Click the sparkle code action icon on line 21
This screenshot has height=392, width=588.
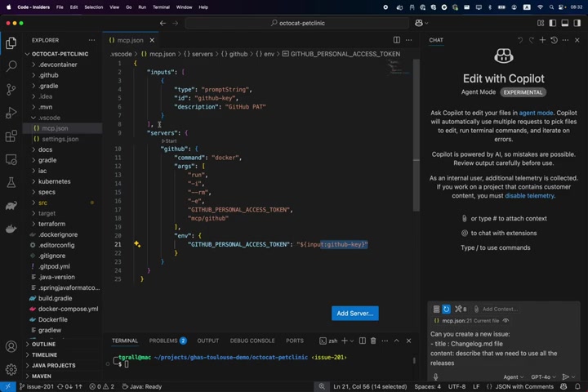coord(137,244)
